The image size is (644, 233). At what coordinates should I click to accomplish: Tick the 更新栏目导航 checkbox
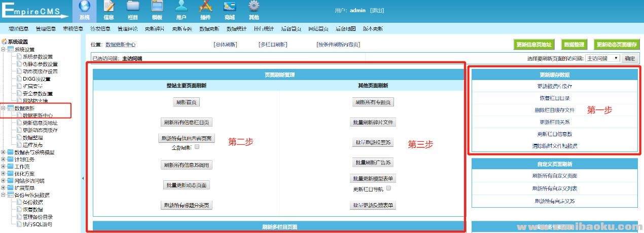388,188
